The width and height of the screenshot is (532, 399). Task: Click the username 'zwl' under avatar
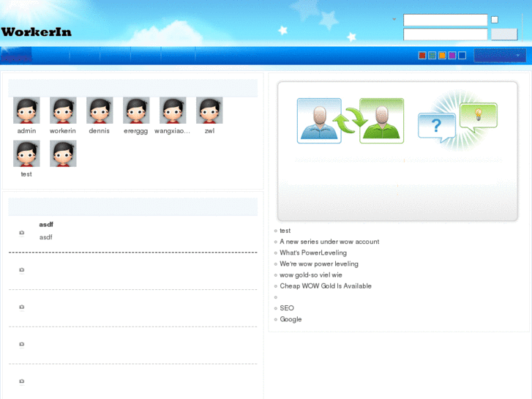pyautogui.click(x=209, y=131)
